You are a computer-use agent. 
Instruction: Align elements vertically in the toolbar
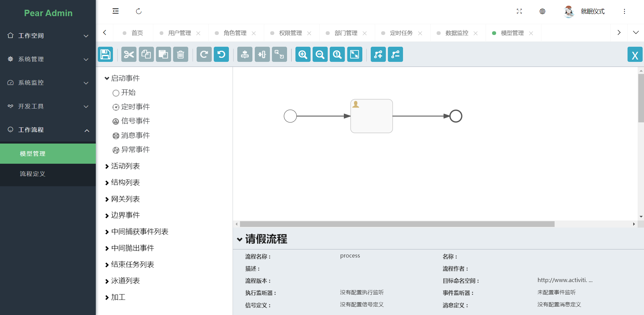point(245,54)
